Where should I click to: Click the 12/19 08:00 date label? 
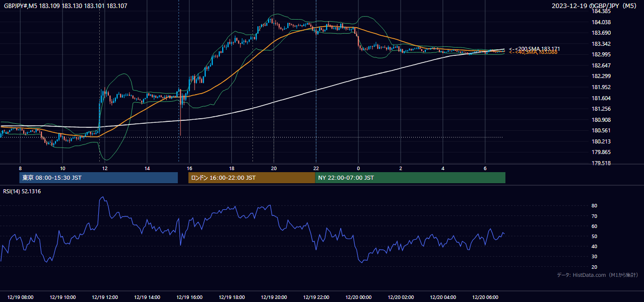(21, 297)
